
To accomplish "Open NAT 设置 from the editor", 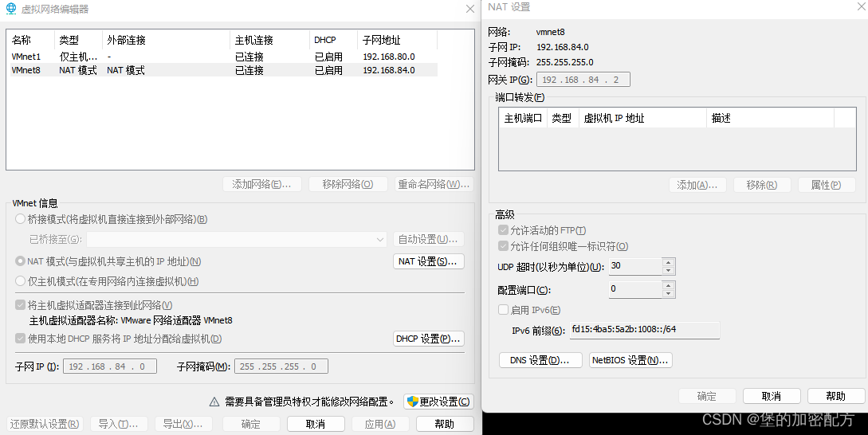I will 429,261.
